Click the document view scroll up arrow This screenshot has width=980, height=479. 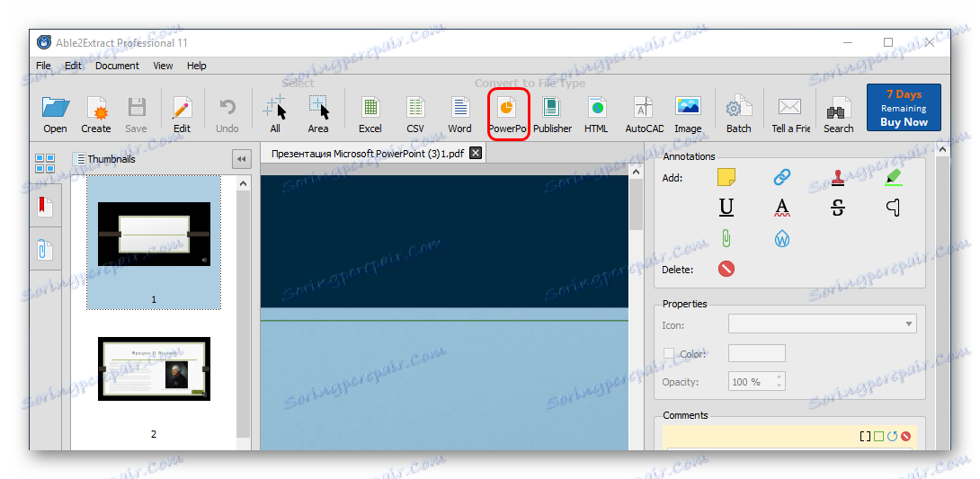(x=637, y=172)
